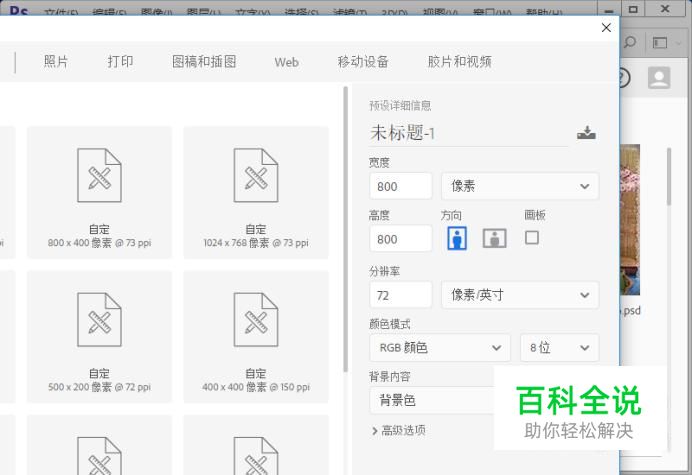The height and width of the screenshot is (475, 692).
Task: Click the preset list scrollbar
Action: pyautogui.click(x=346, y=230)
